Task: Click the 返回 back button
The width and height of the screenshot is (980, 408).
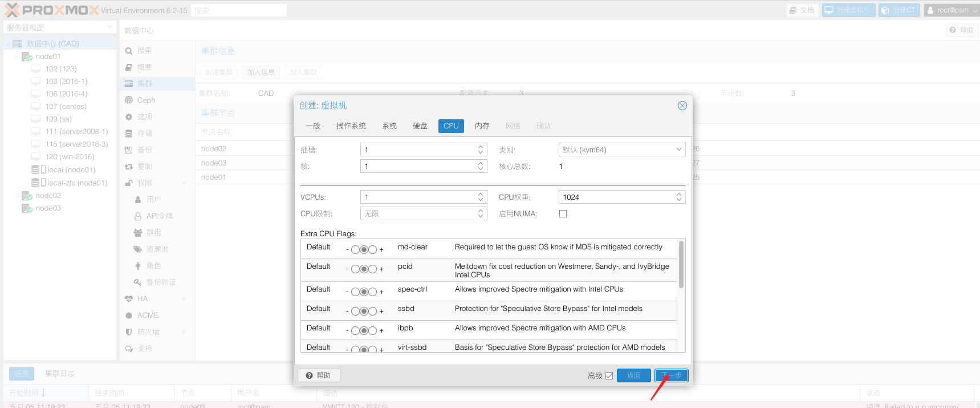Action: point(634,375)
